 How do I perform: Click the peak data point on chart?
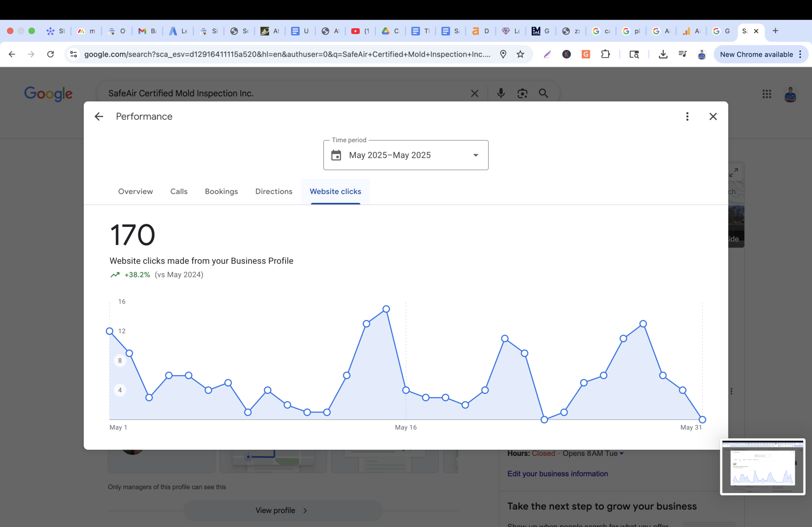[x=386, y=309]
